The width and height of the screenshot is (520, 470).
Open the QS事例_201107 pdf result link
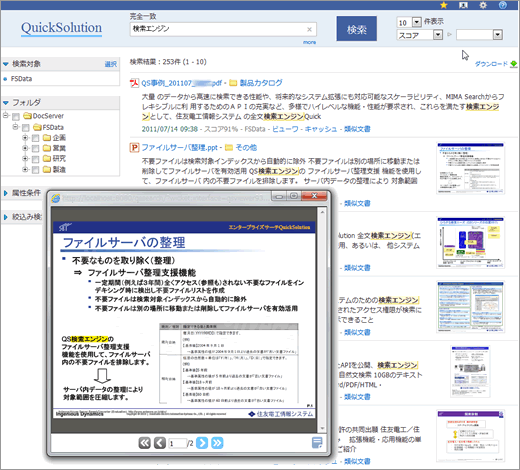pos(181,83)
